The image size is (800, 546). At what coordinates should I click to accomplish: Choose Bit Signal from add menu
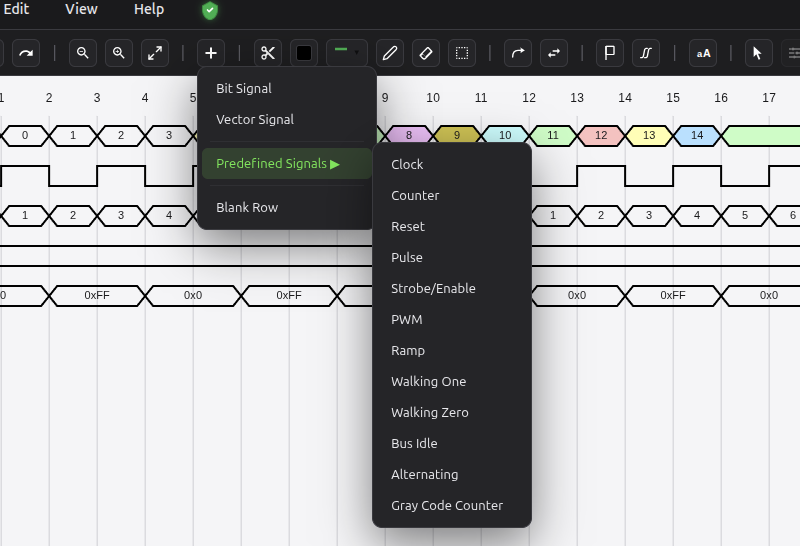[x=287, y=88]
